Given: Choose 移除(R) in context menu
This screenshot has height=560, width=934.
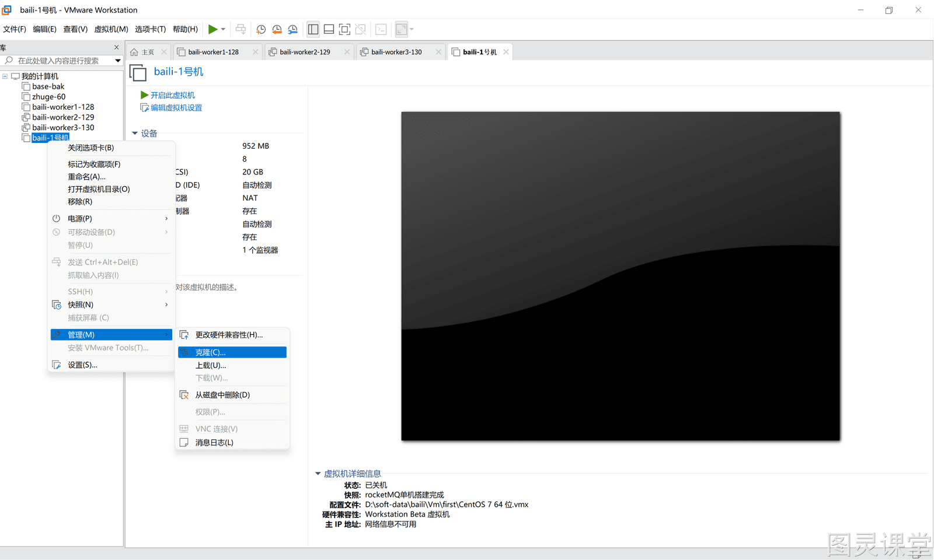Looking at the screenshot, I should (112, 202).
